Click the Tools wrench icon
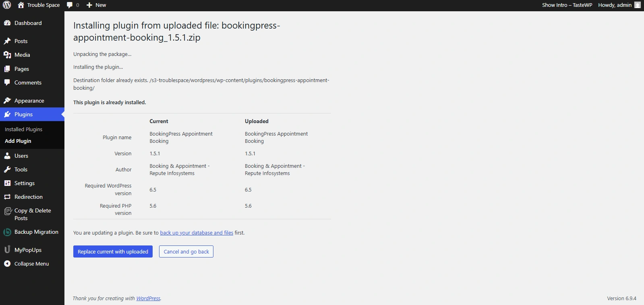Screen dimensions: 644x305 [7, 169]
